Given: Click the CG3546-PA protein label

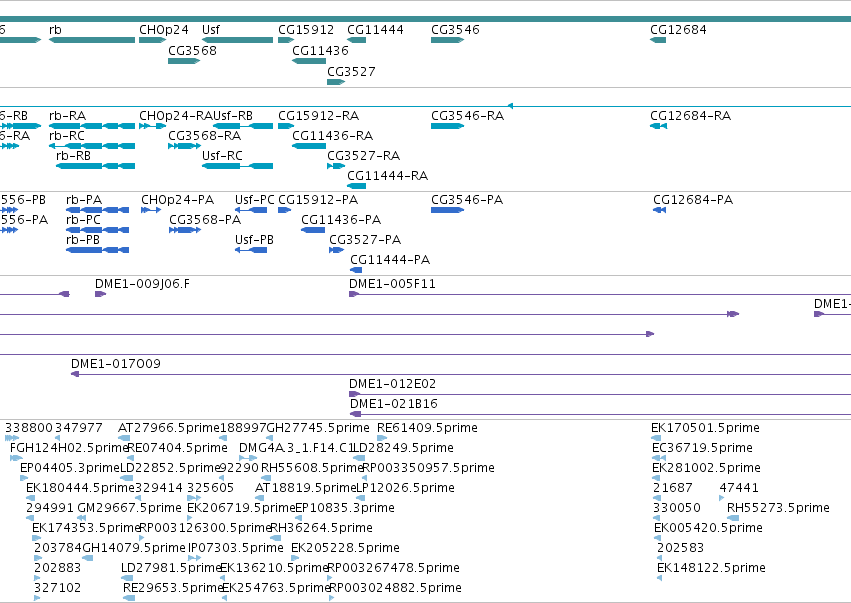Looking at the screenshot, I should [x=467, y=200].
